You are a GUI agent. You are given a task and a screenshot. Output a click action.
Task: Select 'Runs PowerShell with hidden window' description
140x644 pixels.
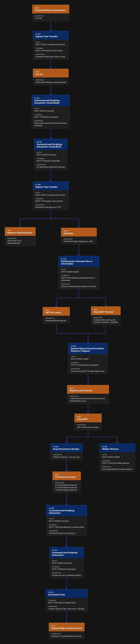tap(117, 469)
